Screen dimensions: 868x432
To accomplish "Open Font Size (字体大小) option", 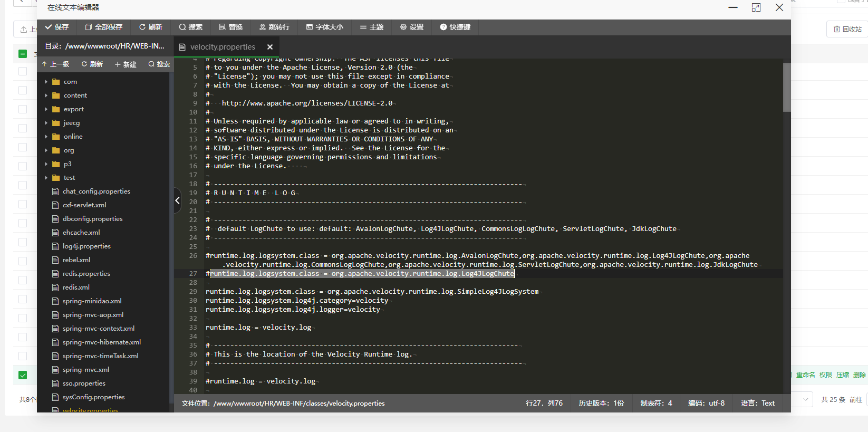I will click(x=325, y=27).
